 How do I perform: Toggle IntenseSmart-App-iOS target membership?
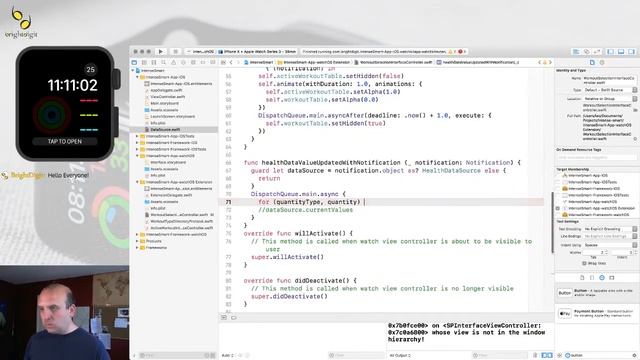[558, 176]
